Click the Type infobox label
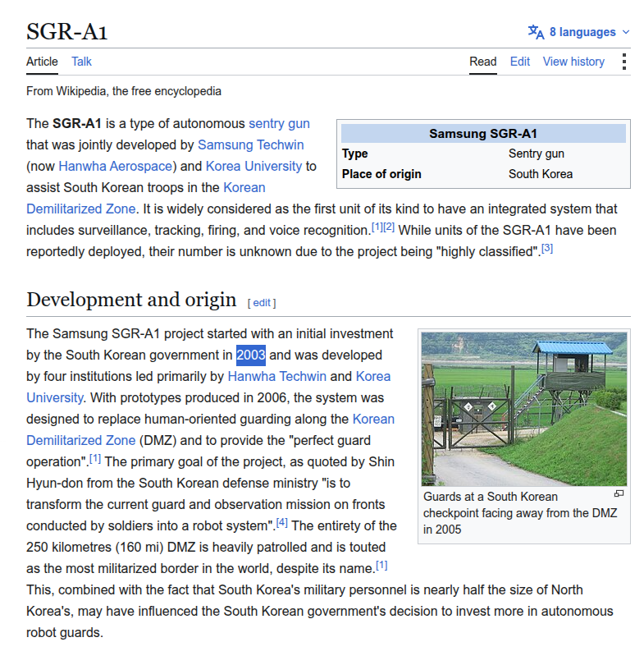 (354, 154)
